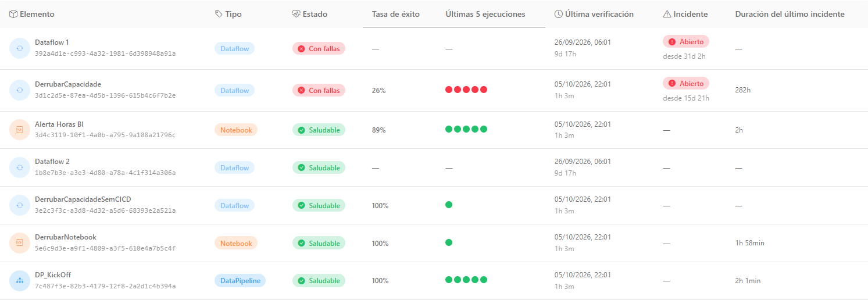Click the Dataflow type tag of Dataflow 1
Image resolution: width=868 pixels, height=300 pixels.
tap(234, 49)
